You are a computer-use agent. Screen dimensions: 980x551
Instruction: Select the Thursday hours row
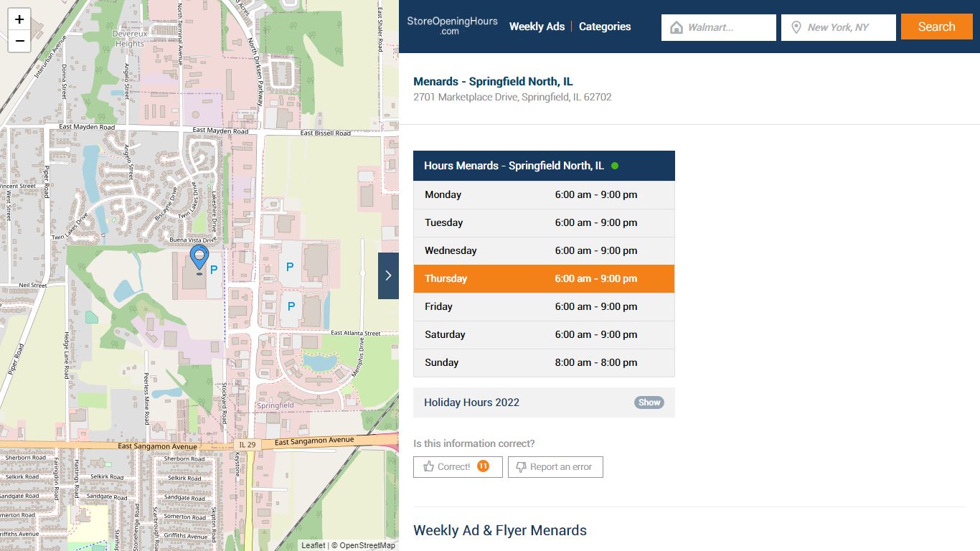tap(544, 278)
